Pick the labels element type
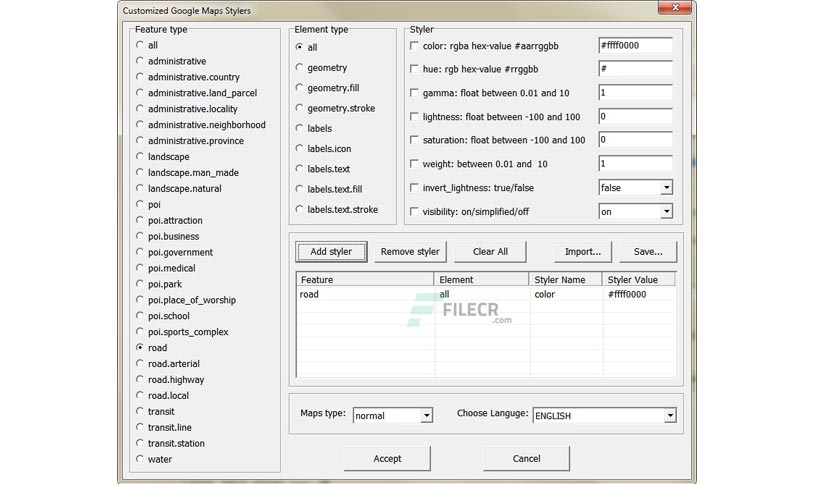The image size is (836, 484). 299,128
